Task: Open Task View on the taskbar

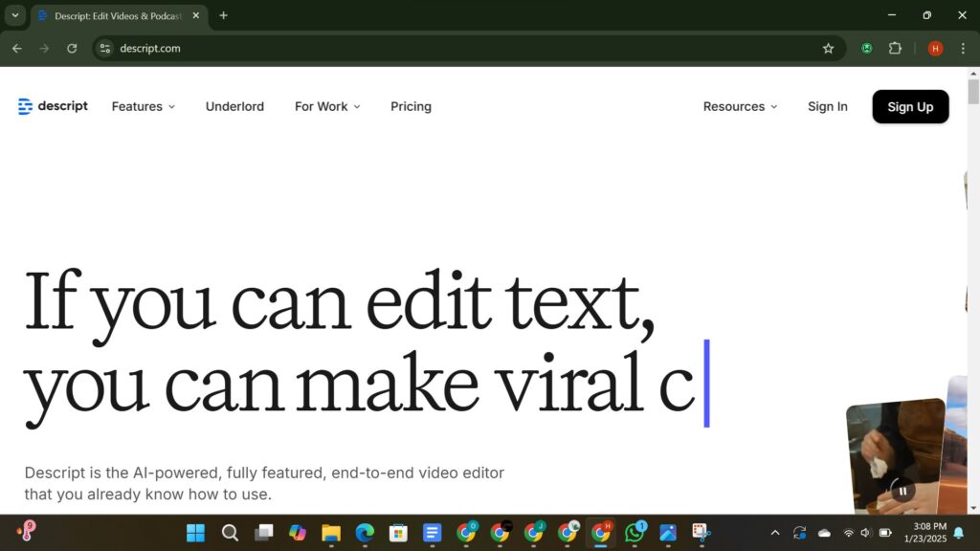Action: point(264,533)
